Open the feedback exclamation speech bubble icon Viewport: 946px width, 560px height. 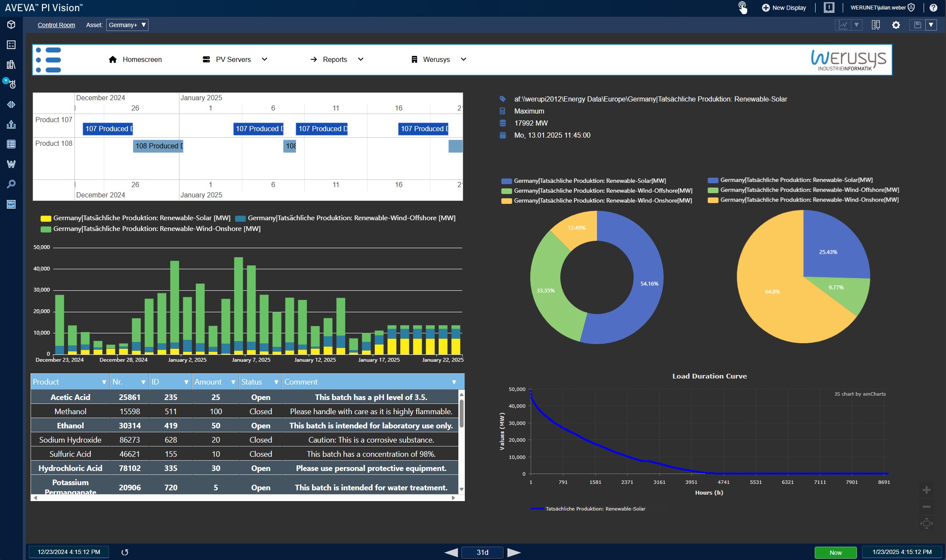pos(829,7)
